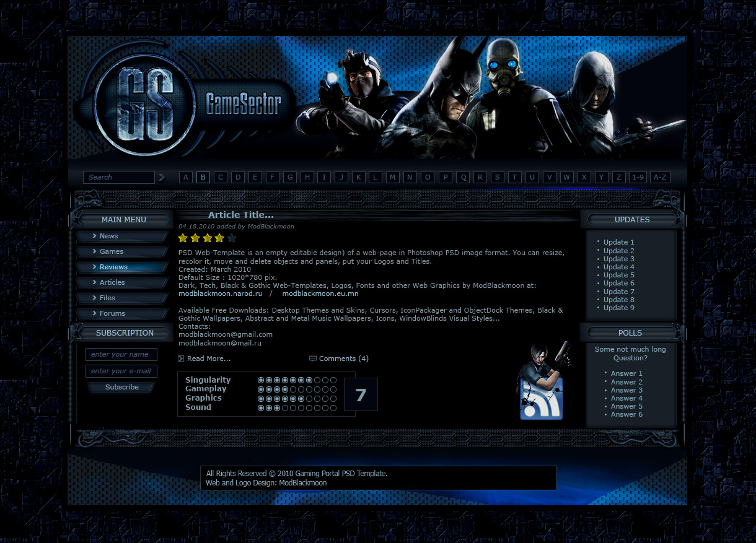Click the A-Z filter button
Image resolution: width=756 pixels, height=543 pixels.
point(660,177)
